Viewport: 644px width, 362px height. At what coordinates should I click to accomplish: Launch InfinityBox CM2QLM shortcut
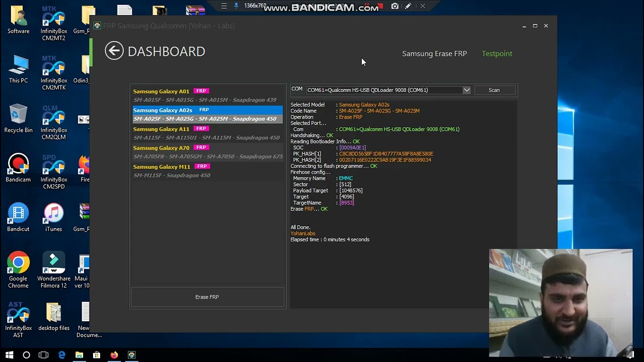53,122
